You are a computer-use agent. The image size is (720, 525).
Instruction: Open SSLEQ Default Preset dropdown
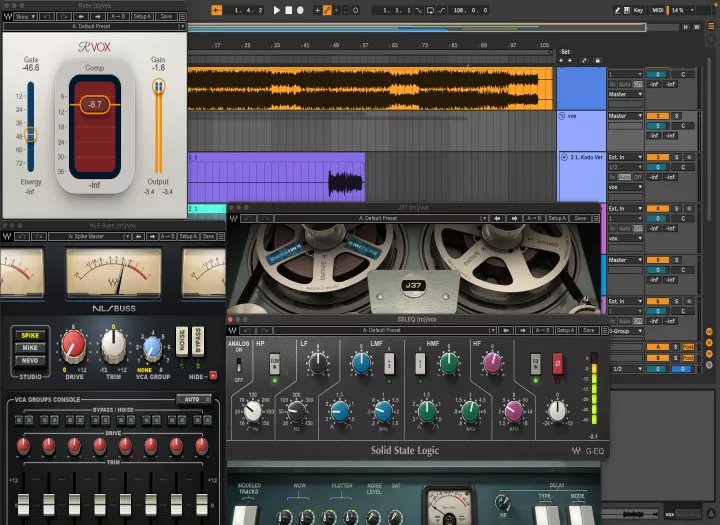(385, 331)
